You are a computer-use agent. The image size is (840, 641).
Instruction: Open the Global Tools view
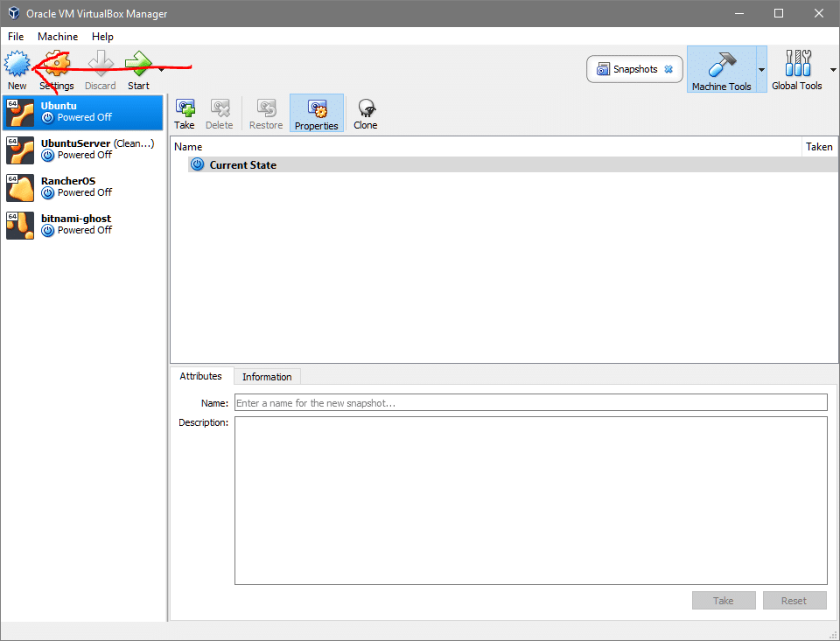(x=797, y=69)
